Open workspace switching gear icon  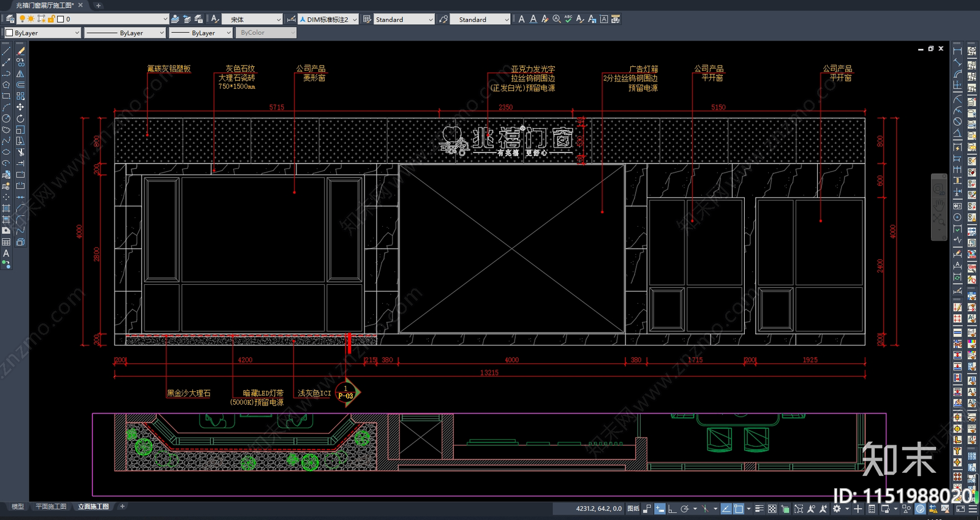(x=837, y=508)
